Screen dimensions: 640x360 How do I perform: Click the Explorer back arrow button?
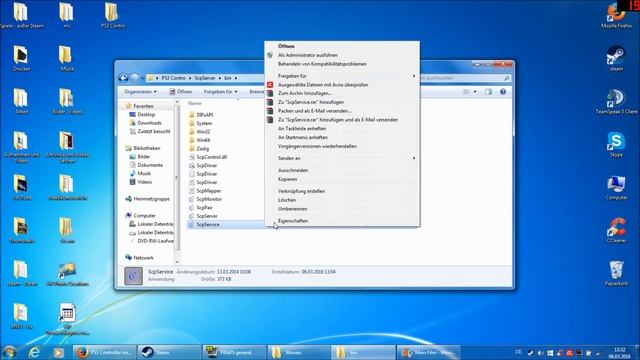[x=124, y=78]
